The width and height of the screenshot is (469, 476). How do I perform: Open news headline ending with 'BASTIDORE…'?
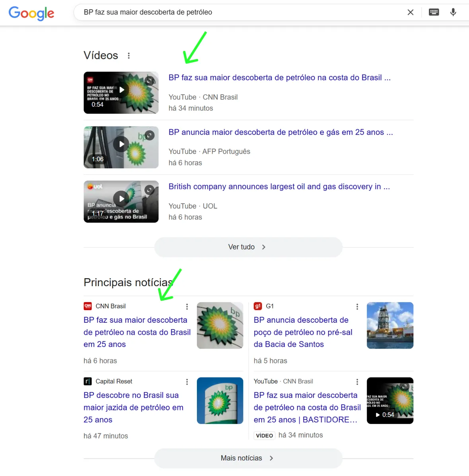(x=307, y=408)
